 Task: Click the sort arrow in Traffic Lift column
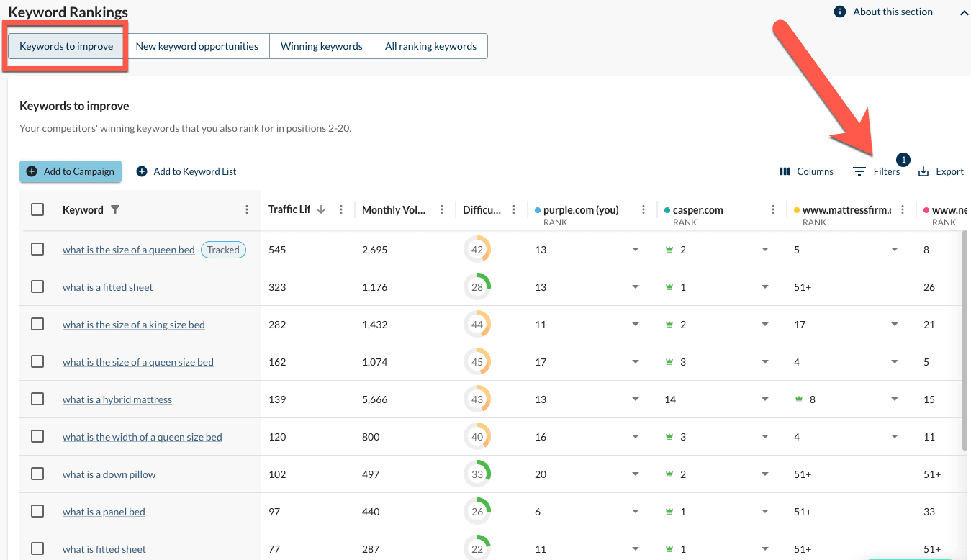[x=321, y=209]
